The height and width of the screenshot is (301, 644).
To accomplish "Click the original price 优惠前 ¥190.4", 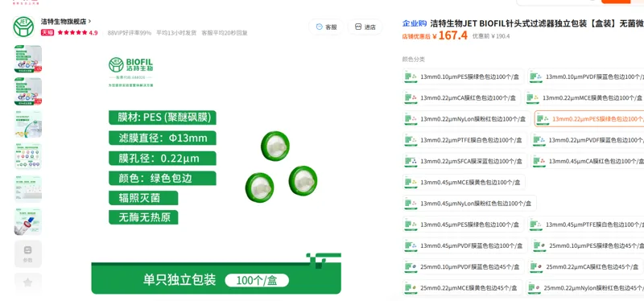I will tap(491, 36).
